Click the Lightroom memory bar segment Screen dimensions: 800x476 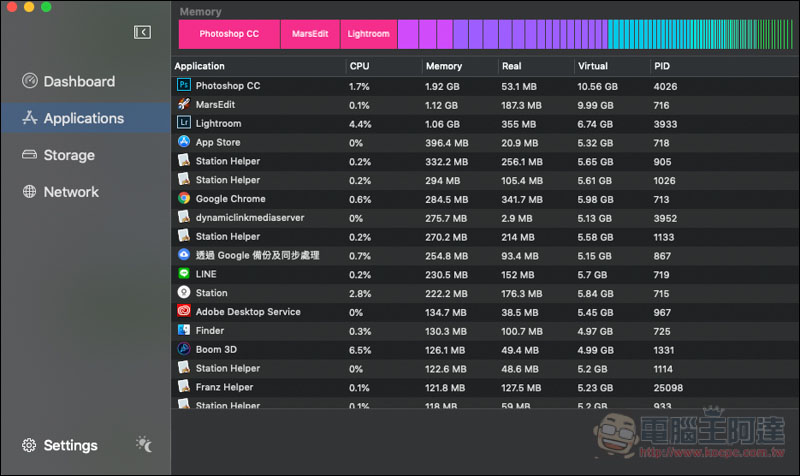point(368,34)
